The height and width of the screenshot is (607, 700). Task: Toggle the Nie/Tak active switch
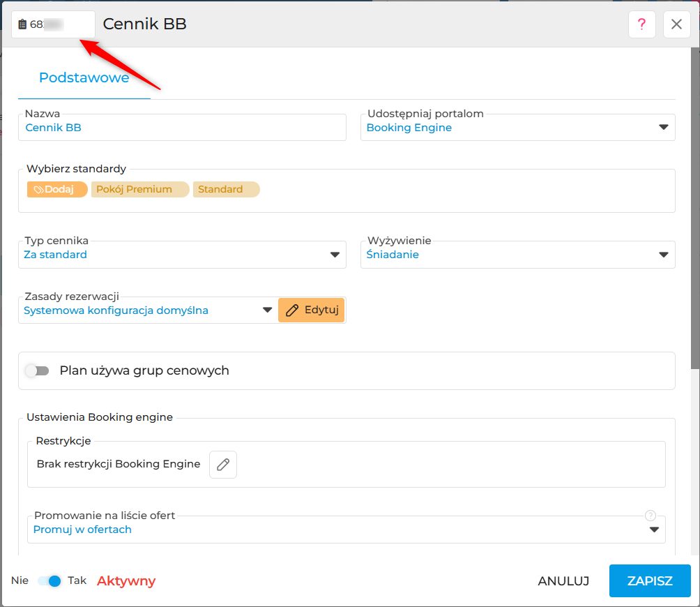[x=49, y=580]
